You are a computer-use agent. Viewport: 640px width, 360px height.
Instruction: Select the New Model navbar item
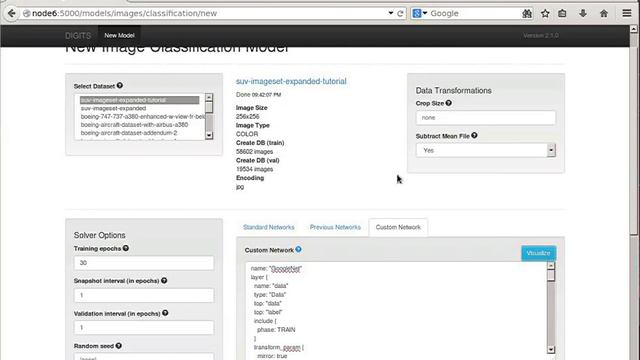tap(119, 36)
